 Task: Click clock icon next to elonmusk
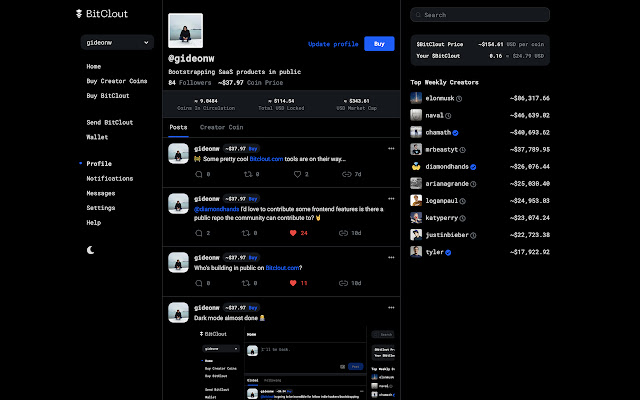point(459,99)
